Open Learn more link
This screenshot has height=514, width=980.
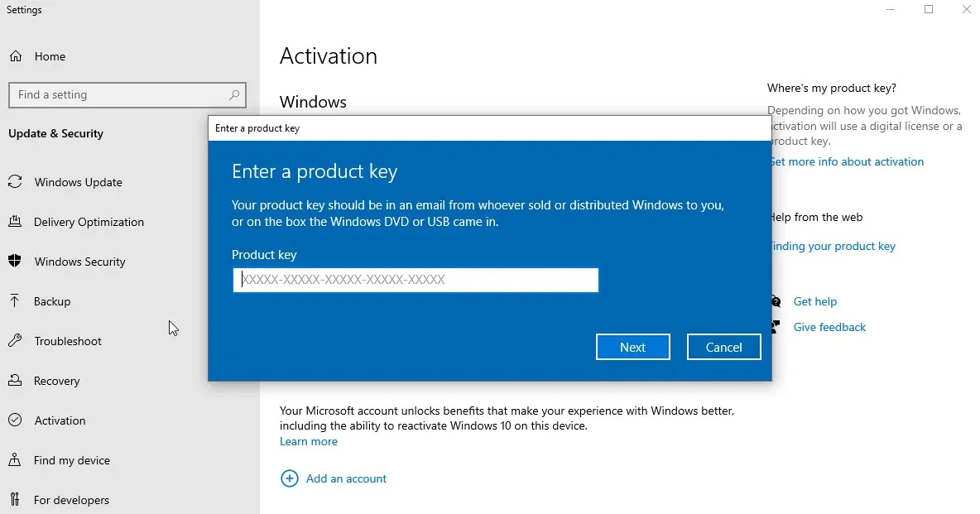click(309, 441)
